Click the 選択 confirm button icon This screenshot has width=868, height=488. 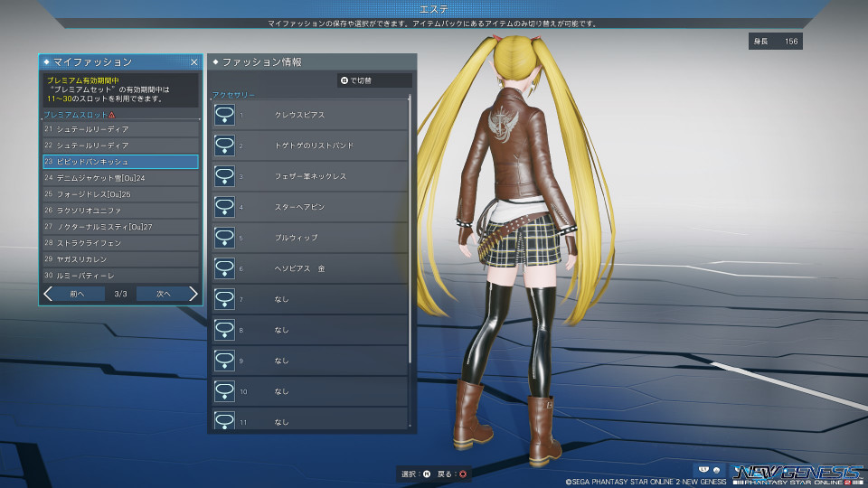pos(427,474)
